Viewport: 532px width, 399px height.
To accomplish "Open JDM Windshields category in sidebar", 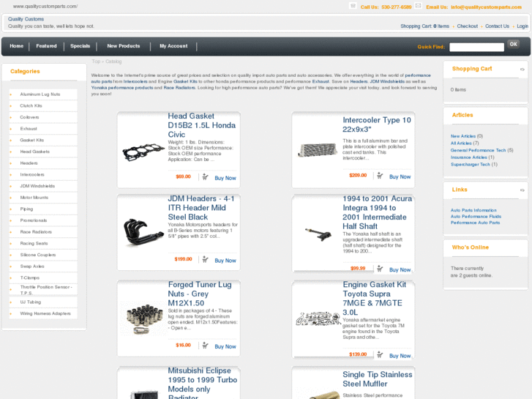I will [37, 187].
